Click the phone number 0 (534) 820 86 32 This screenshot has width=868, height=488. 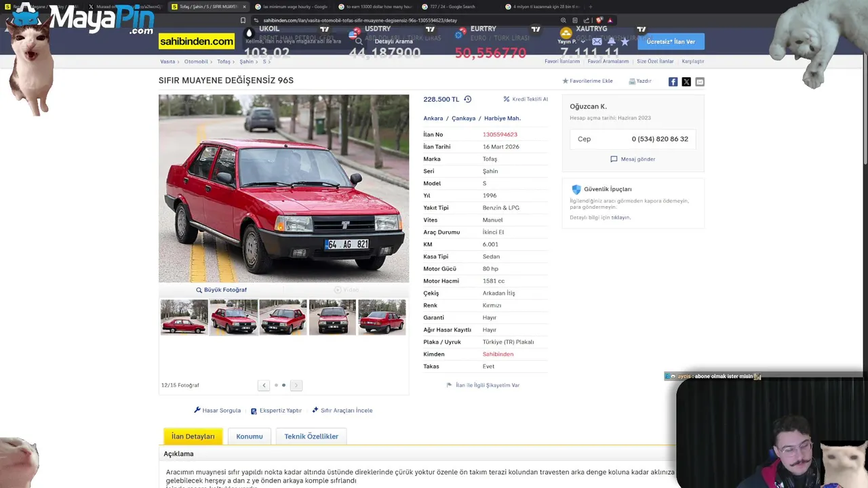pos(660,139)
